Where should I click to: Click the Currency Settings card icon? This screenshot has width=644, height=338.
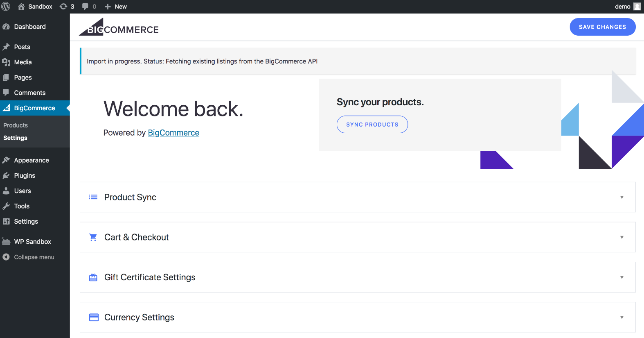pyautogui.click(x=94, y=318)
